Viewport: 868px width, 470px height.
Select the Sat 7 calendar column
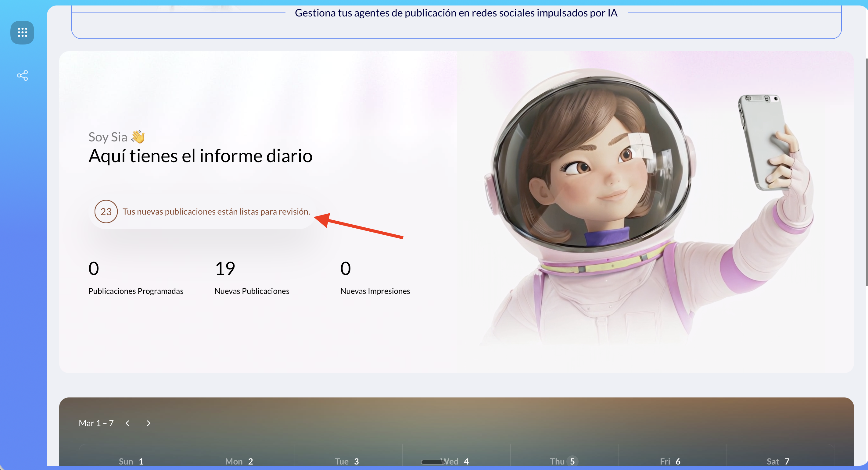pos(778,461)
